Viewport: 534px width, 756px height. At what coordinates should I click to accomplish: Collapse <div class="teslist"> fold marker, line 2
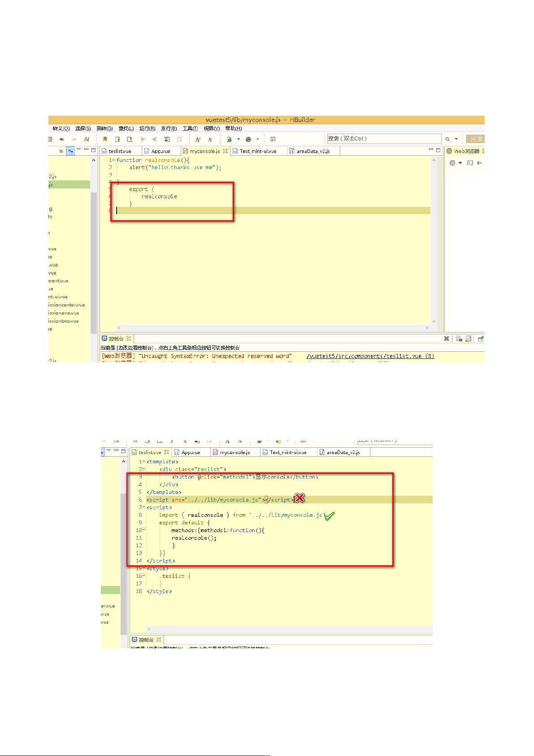[x=144, y=469]
